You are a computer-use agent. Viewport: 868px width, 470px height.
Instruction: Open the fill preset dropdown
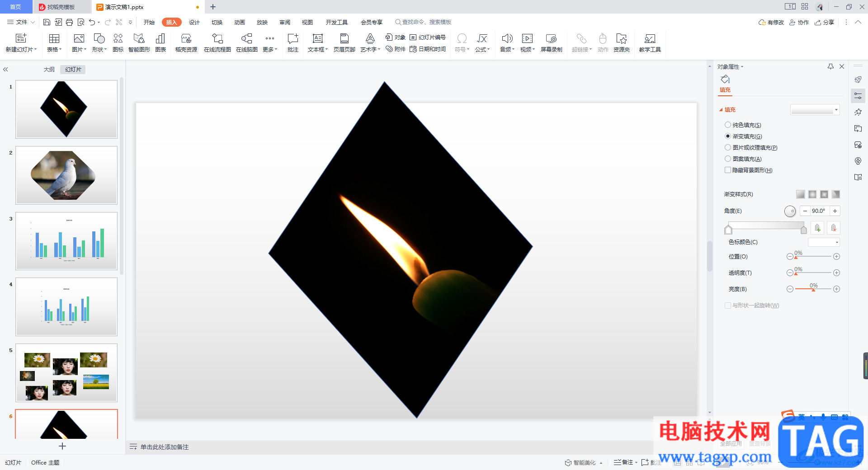[815, 110]
